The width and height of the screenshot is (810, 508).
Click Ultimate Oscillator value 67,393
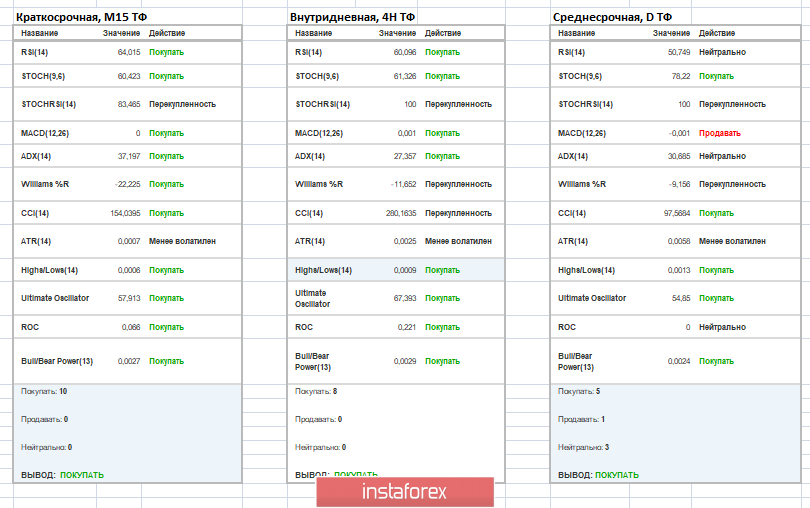tap(404, 298)
